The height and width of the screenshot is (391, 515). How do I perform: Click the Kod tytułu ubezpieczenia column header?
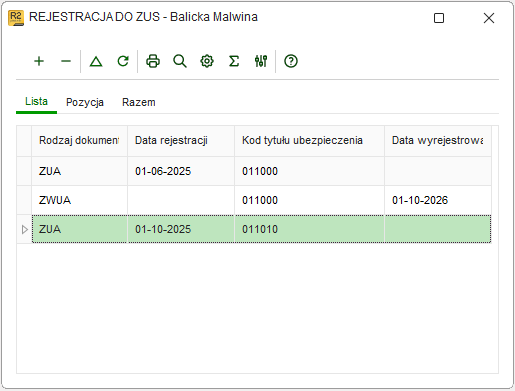coord(309,140)
